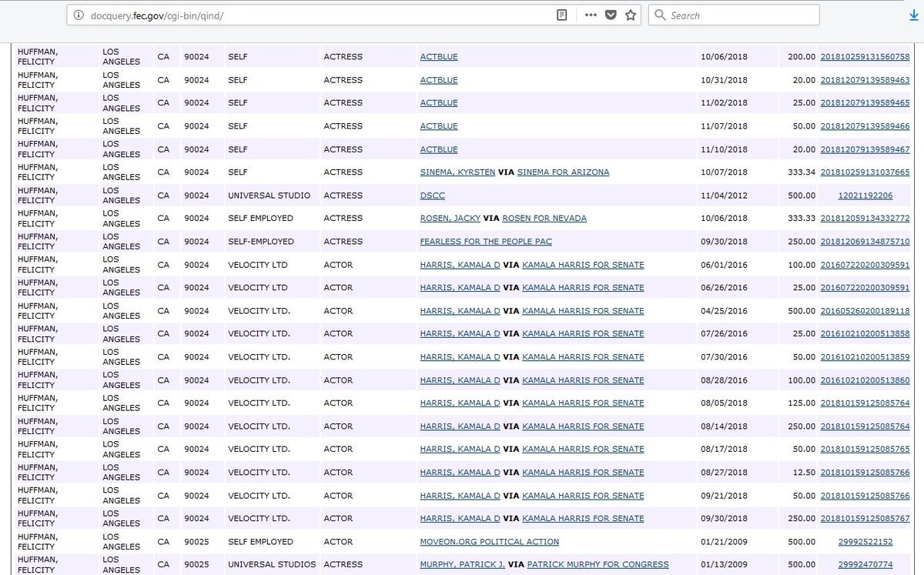Open MURPHY, PATRICK J. candidate link
This screenshot has height=575, width=924.
[463, 565]
